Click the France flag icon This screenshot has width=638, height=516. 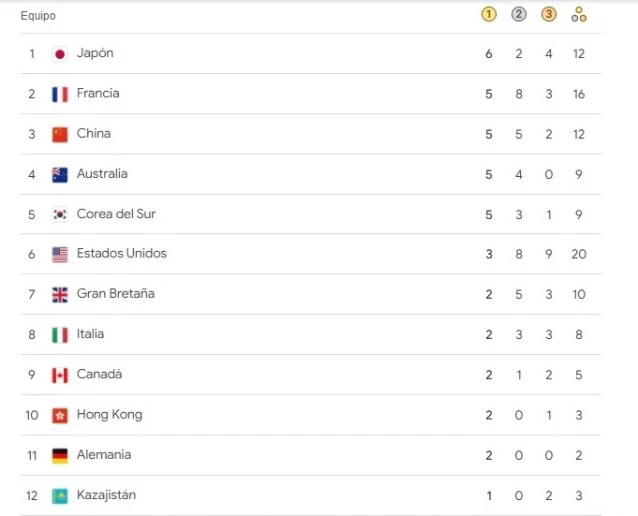60,94
